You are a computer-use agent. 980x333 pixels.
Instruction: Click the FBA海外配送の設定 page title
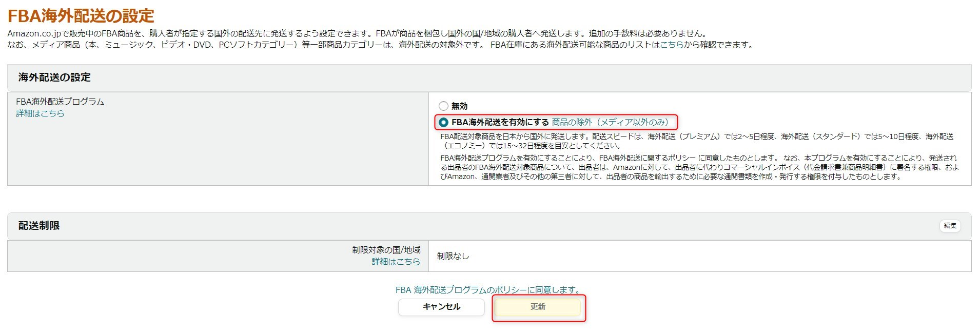81,16
